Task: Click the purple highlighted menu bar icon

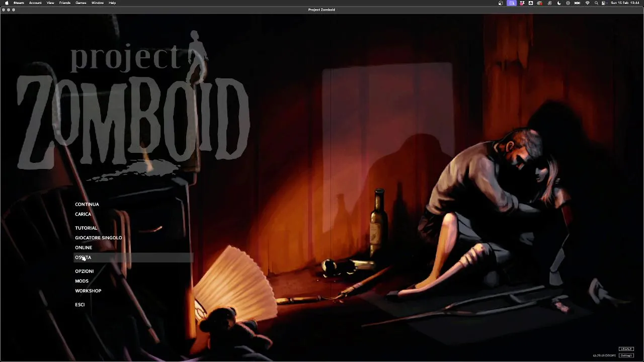Action: (x=512, y=3)
